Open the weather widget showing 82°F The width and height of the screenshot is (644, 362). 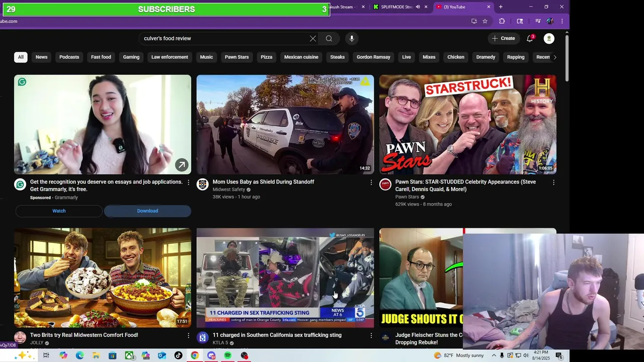tap(460, 355)
